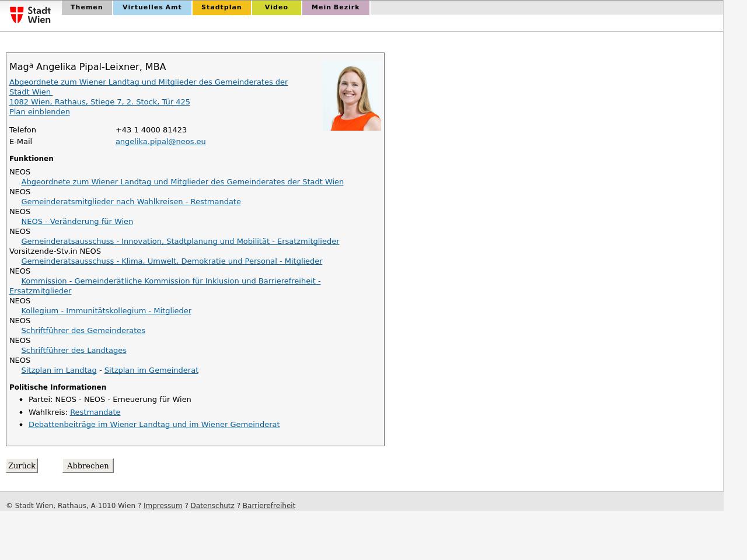Open the Video tab

(x=276, y=8)
